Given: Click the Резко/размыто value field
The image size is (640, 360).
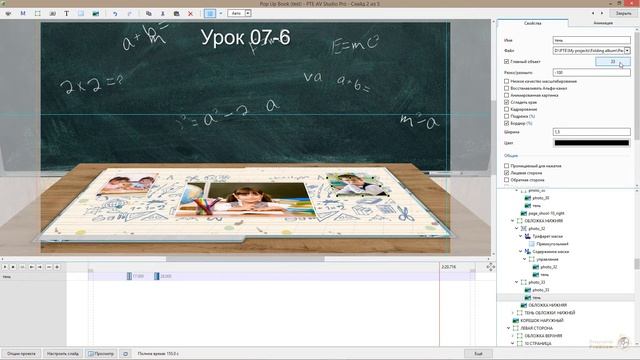Looking at the screenshot, I should click(x=591, y=72).
